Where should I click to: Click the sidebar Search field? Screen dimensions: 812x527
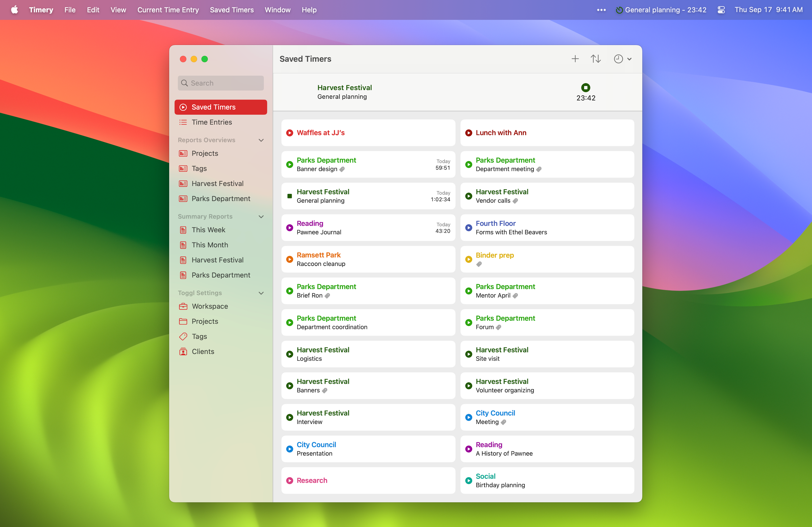pos(221,83)
